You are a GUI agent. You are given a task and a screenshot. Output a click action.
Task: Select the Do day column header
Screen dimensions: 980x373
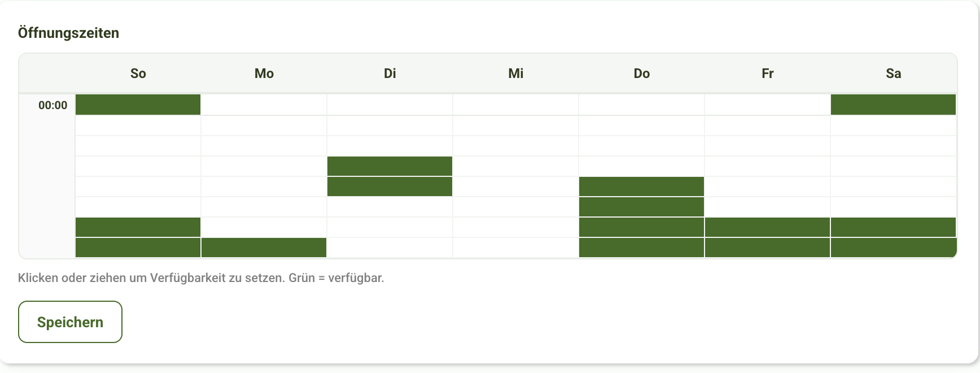coord(641,73)
